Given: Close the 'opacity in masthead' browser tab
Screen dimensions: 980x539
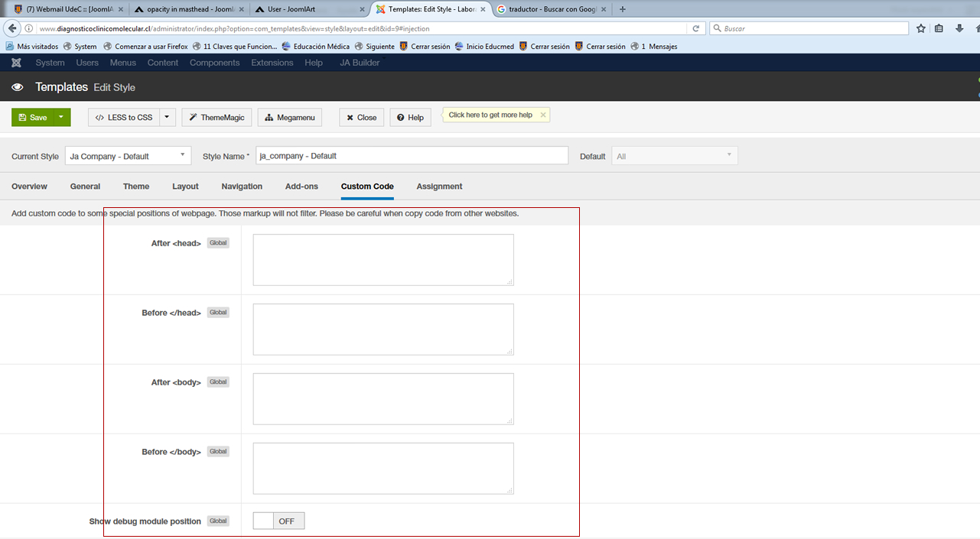Looking at the screenshot, I should (x=240, y=9).
